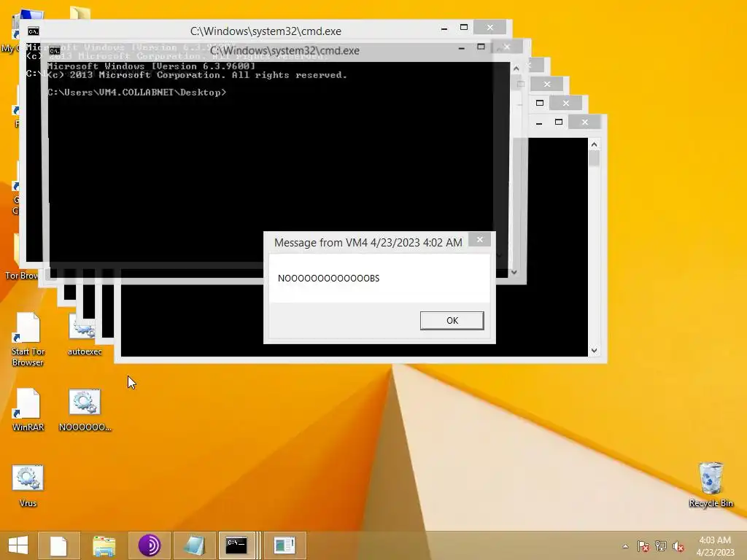Viewport: 747px width, 560px height.
Task: Click the frontmost cmd window scrollbar thumb
Action: coord(594,158)
